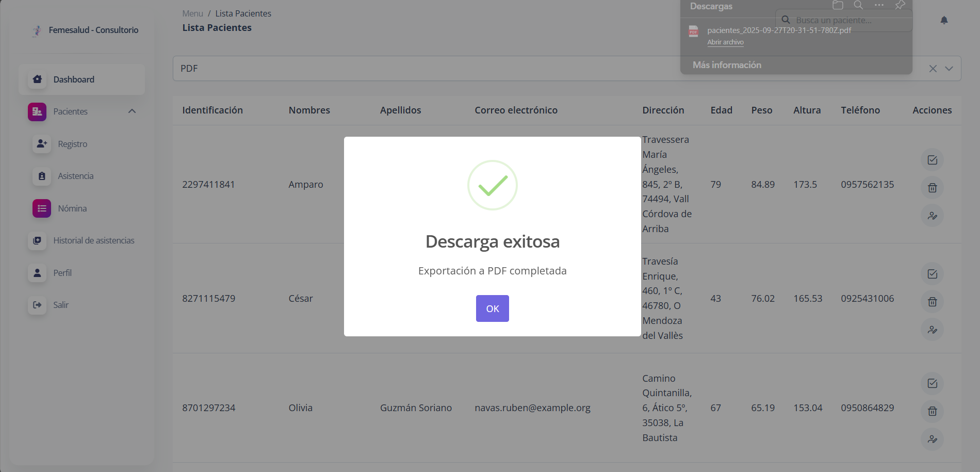Viewport: 980px width, 472px height.
Task: Open Registro from the sidebar
Action: click(x=72, y=144)
